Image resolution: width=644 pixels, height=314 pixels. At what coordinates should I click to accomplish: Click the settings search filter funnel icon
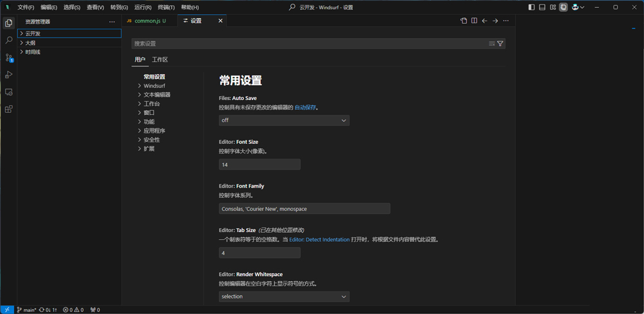click(500, 44)
